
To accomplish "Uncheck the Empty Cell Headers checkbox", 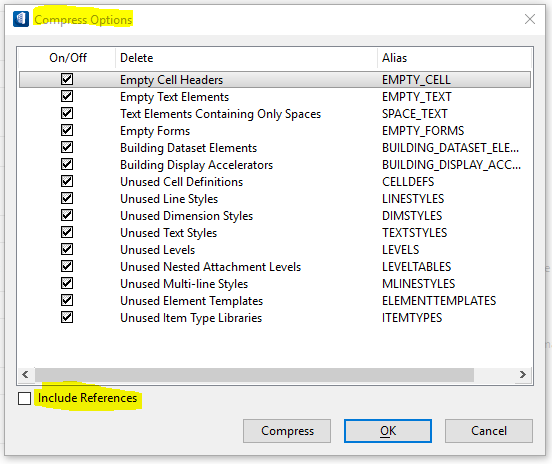I will [x=67, y=79].
